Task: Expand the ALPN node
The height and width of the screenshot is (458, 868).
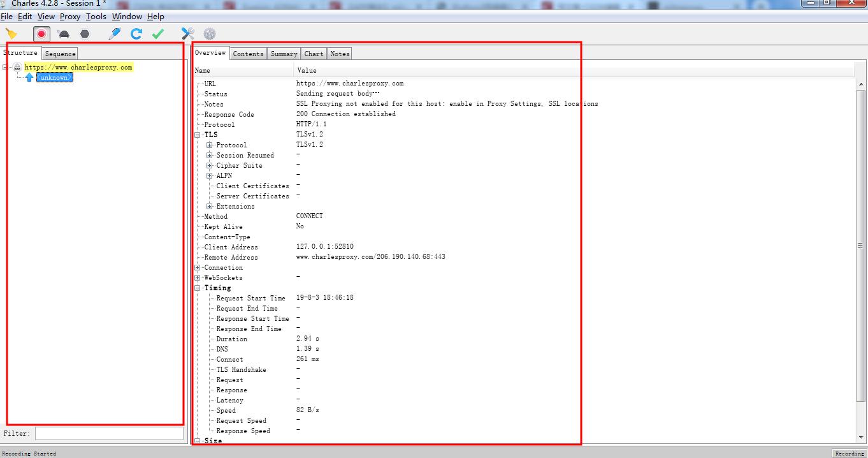Action: click(x=210, y=175)
